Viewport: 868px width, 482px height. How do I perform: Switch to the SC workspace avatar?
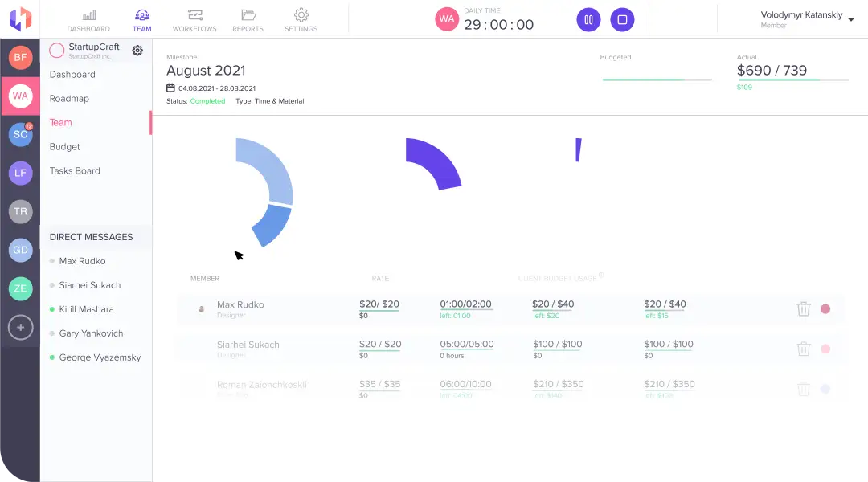[21, 134]
